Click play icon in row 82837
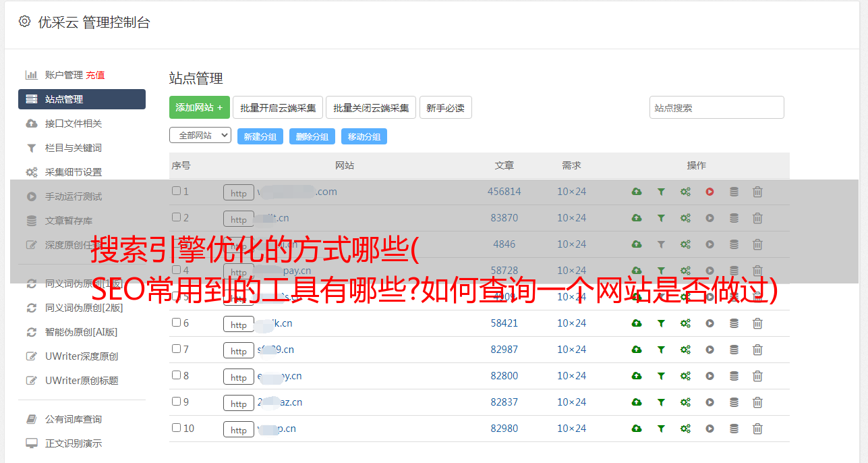868x463 pixels. [710, 402]
